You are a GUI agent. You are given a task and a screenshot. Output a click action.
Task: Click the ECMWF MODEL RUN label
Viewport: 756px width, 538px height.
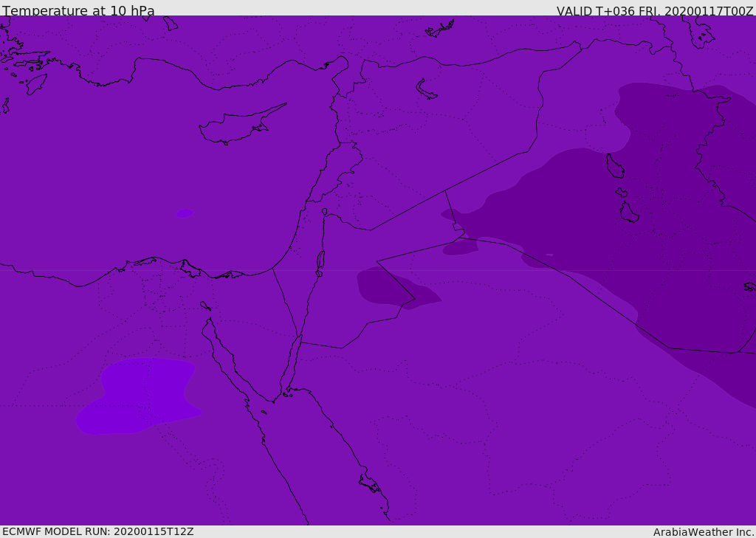tap(97, 531)
